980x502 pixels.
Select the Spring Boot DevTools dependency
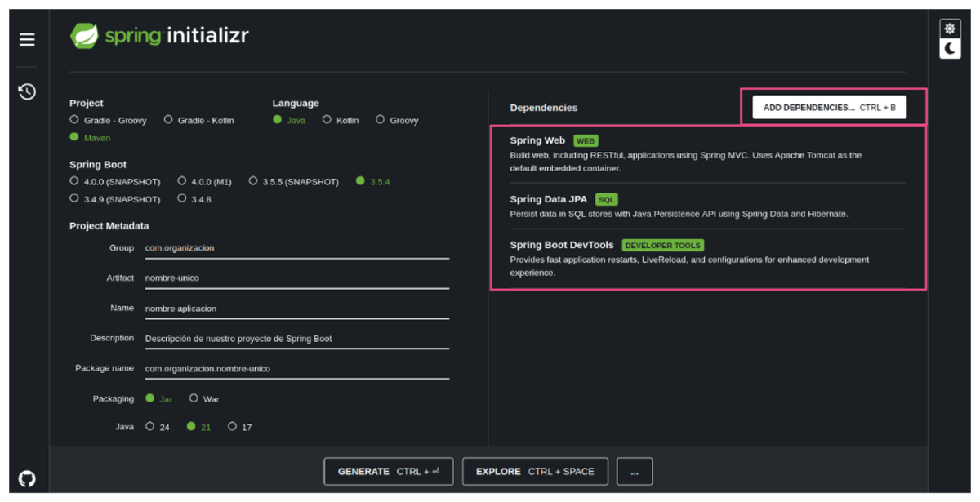tap(708, 259)
